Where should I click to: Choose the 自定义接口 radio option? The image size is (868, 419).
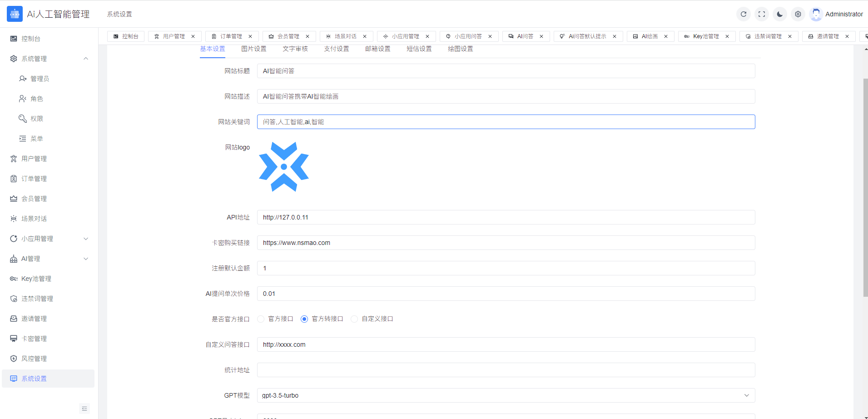372,319
